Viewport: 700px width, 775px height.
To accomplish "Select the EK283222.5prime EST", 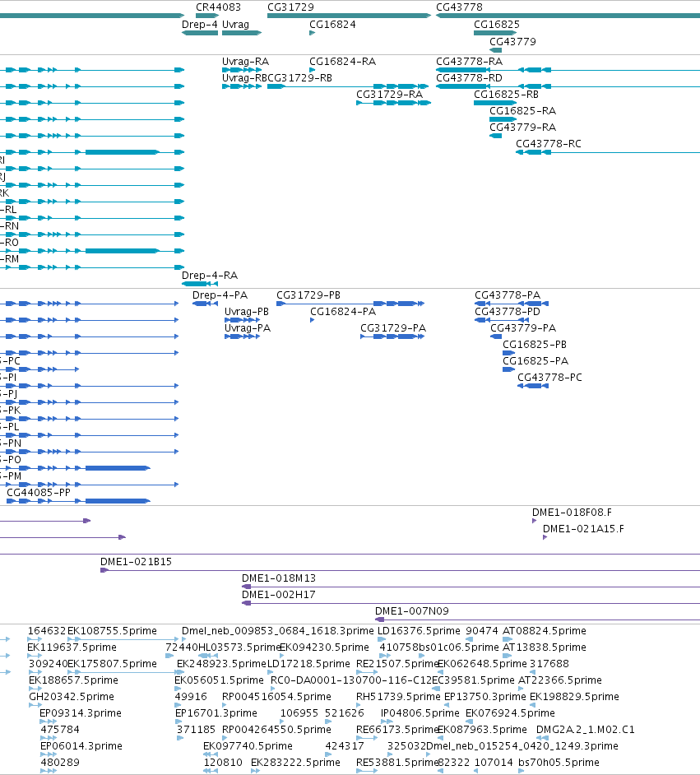I will [255, 771].
